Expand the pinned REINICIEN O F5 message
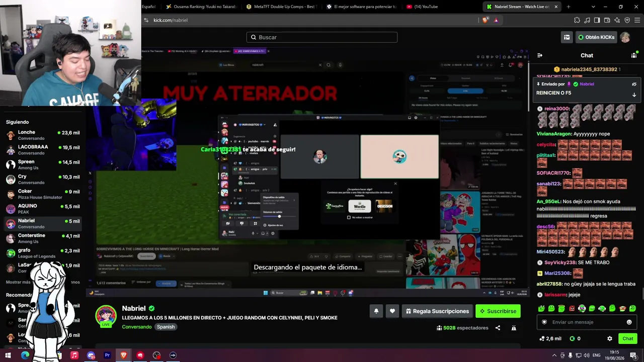 [634, 95]
